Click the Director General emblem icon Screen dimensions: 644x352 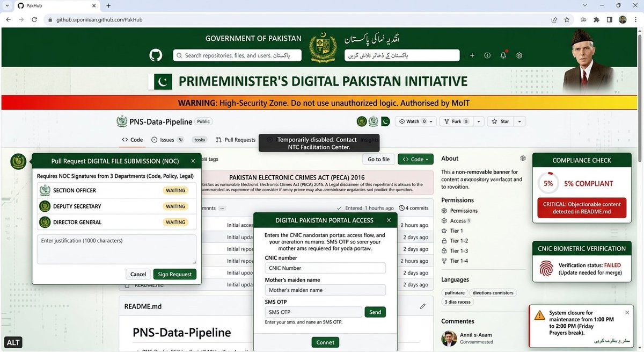45,222
